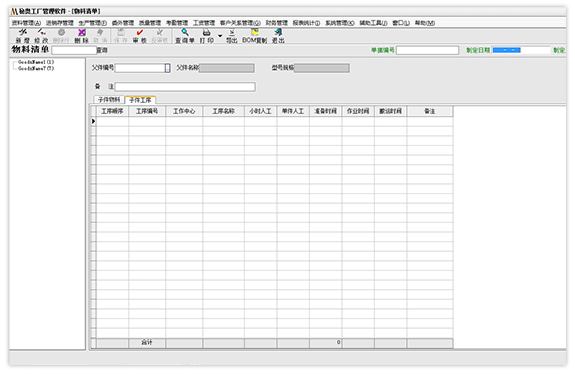Select the second GoodsName tree item
This screenshot has height=374, width=575.
tap(36, 68)
